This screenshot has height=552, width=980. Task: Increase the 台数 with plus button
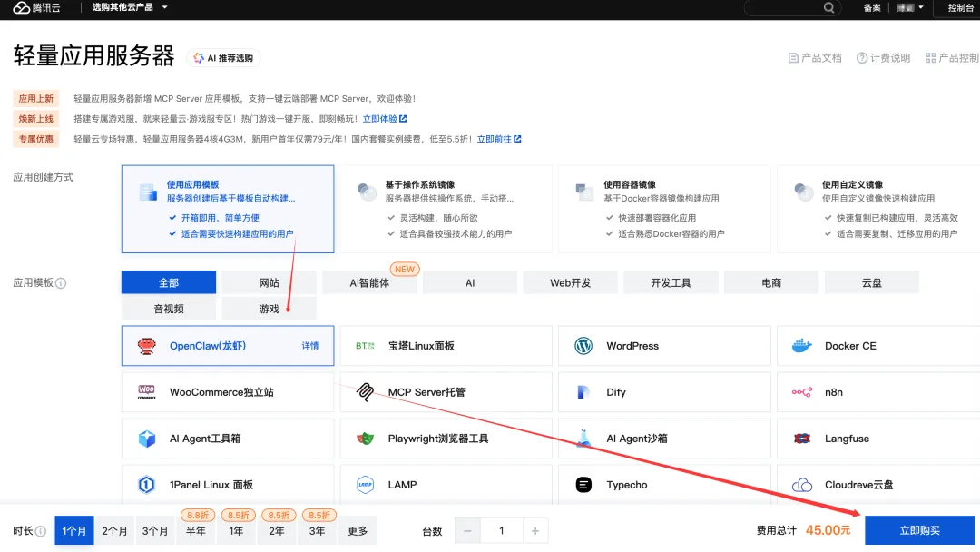(535, 531)
